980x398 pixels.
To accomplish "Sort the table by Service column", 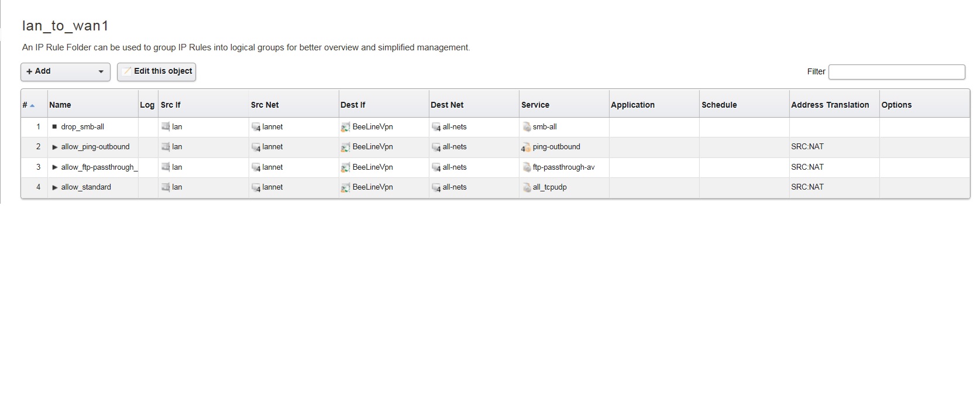I will (535, 105).
